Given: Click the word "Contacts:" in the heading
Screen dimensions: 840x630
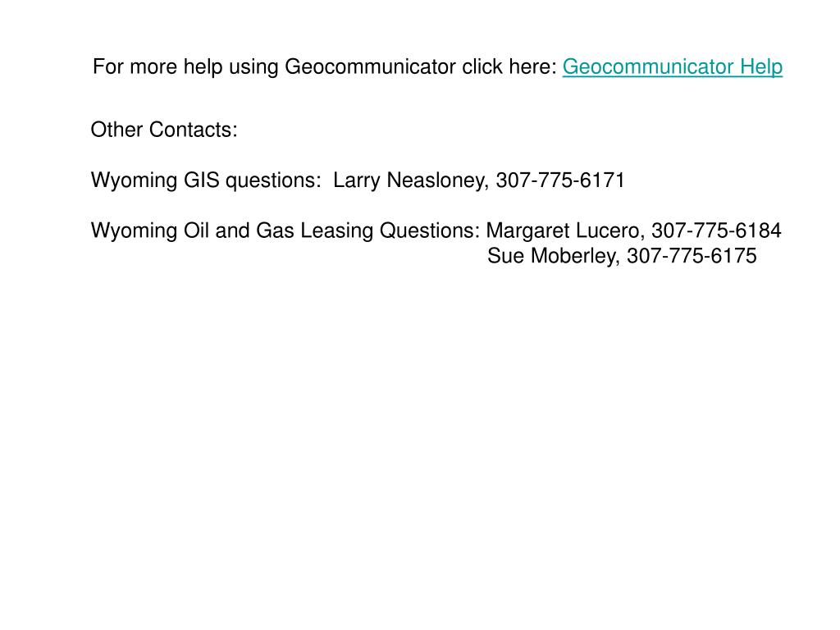Looking at the screenshot, I should click(193, 130).
